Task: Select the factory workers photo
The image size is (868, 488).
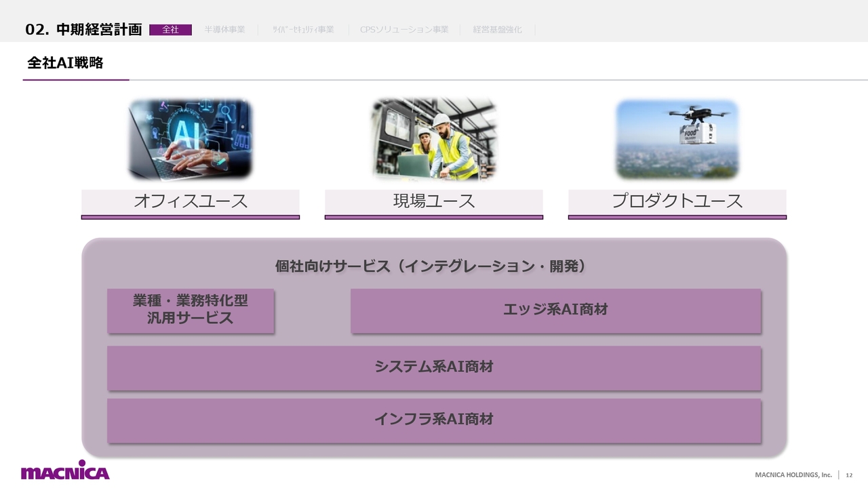Action: point(434,140)
